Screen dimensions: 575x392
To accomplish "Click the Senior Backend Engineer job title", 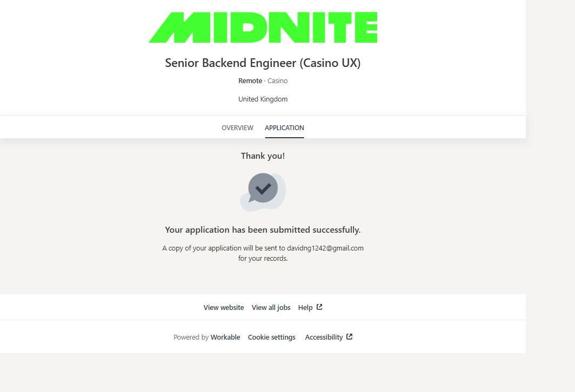I will click(x=263, y=63).
